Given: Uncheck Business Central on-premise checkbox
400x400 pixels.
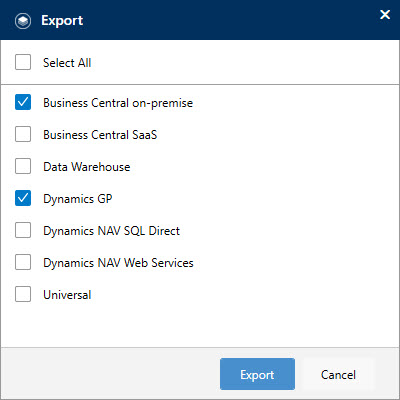Looking at the screenshot, I should coord(23,102).
